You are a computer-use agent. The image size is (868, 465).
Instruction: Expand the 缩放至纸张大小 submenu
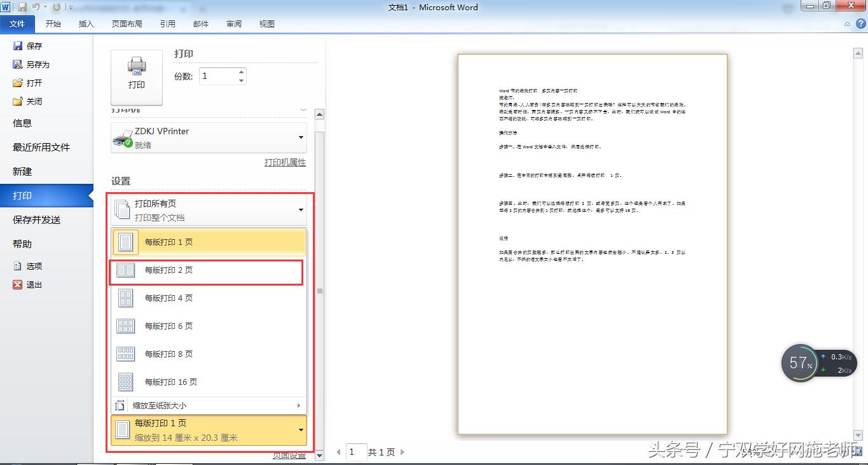coord(298,406)
